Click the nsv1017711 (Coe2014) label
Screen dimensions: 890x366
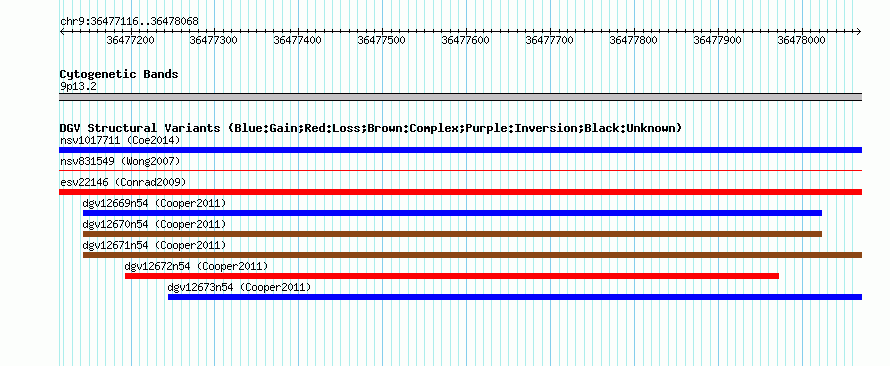120,140
